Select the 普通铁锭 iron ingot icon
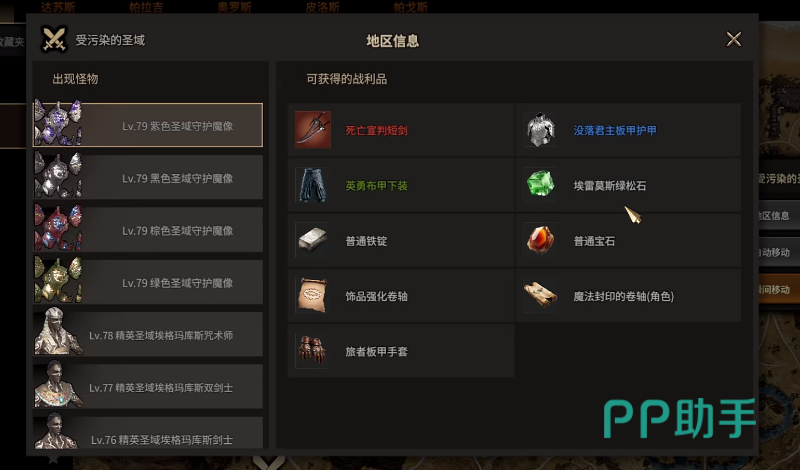This screenshot has width=800, height=470. tap(313, 240)
